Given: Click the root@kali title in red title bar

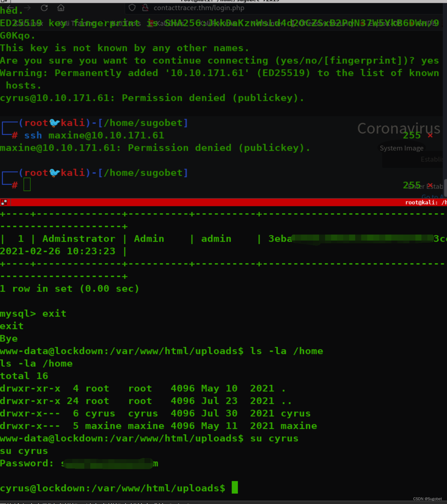Looking at the screenshot, I should pyautogui.click(x=426, y=202).
